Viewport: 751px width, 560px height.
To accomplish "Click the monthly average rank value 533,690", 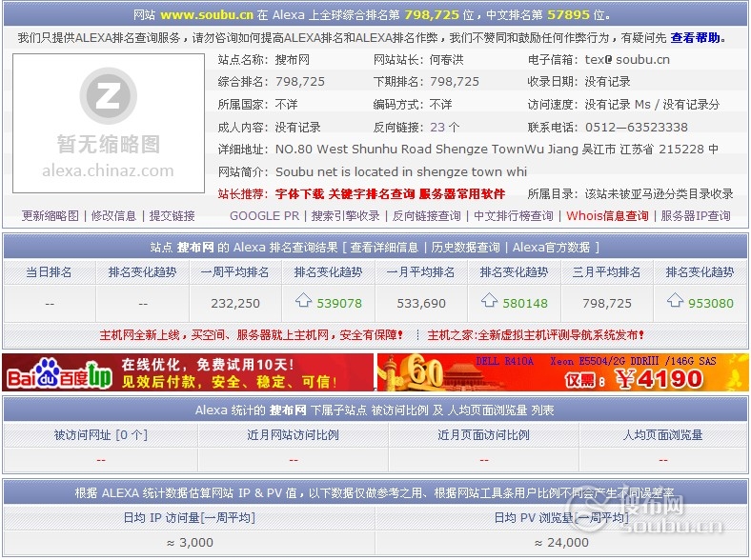I will [x=421, y=304].
